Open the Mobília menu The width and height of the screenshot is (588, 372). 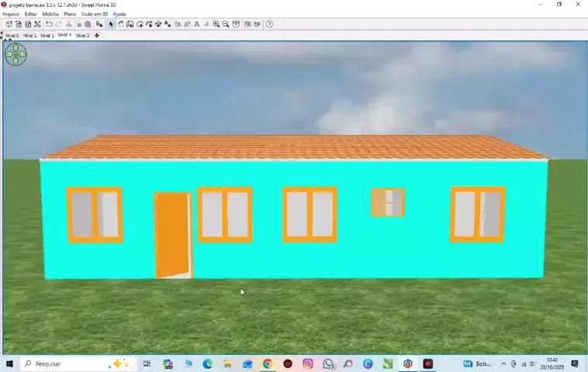coord(50,14)
